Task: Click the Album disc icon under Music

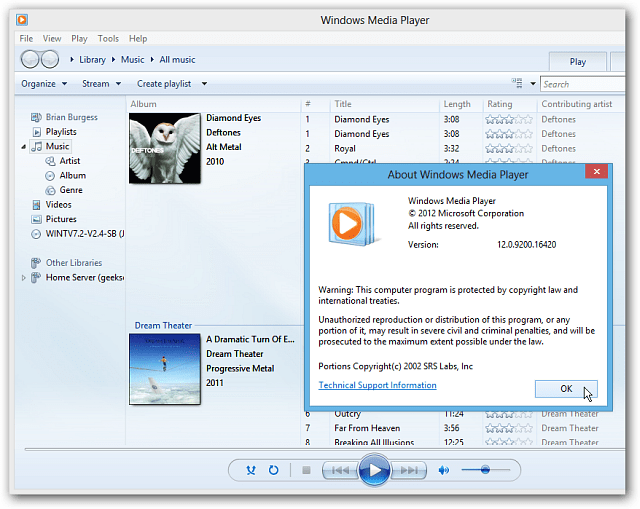Action: [50, 176]
